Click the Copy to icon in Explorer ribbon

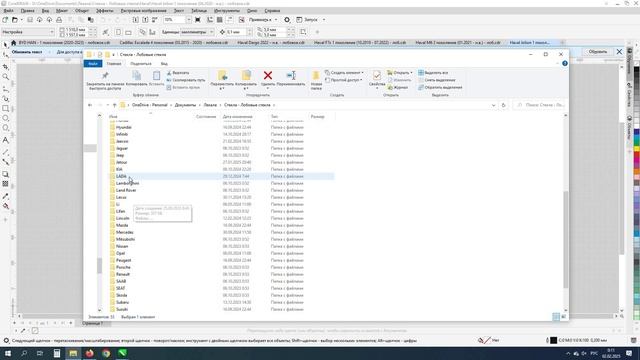(246, 75)
